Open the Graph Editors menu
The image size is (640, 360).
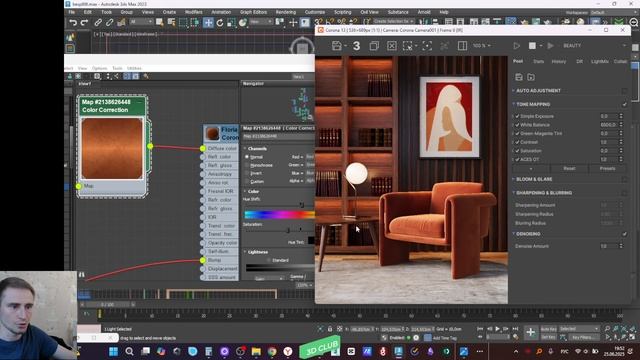[253, 12]
